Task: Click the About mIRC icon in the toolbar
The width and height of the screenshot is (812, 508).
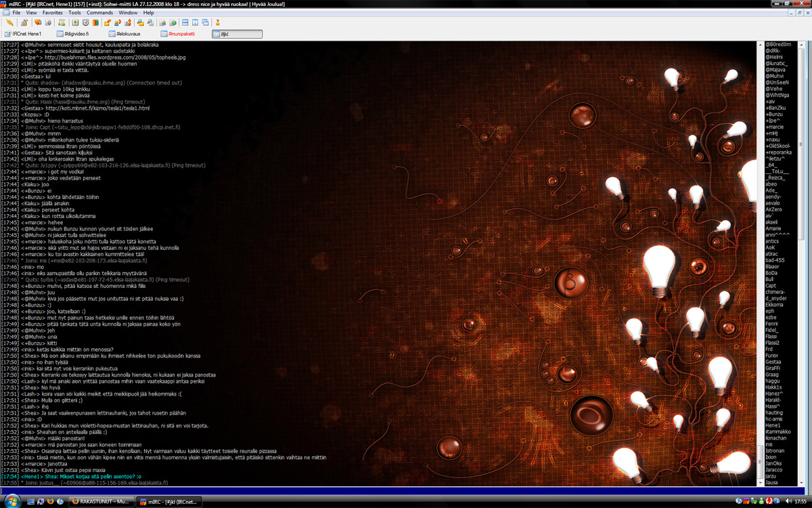Action: [x=218, y=22]
